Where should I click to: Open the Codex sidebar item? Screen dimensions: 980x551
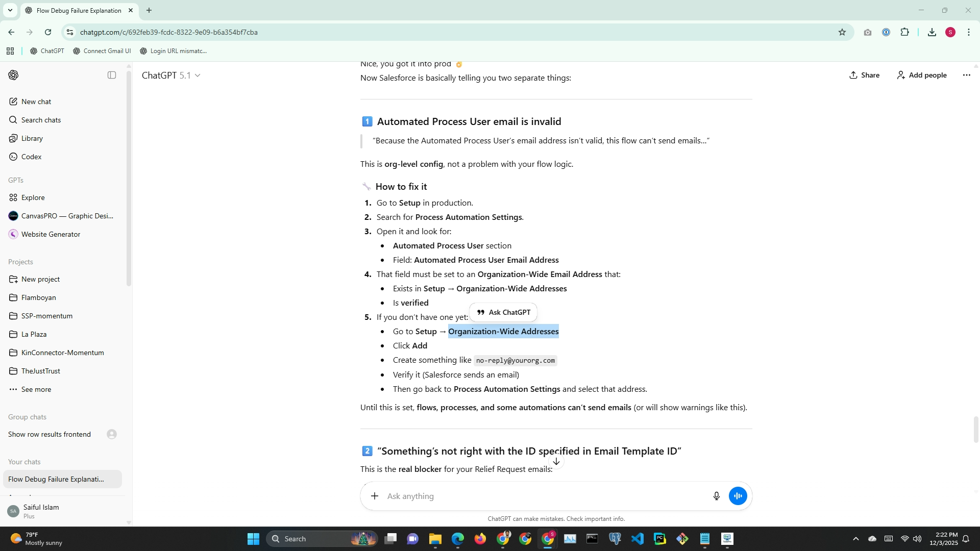point(31,157)
